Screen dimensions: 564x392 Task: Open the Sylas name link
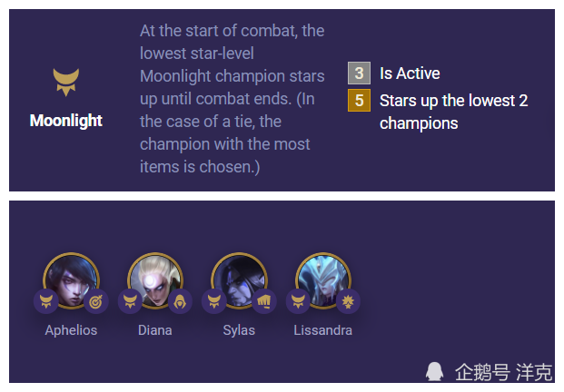(x=239, y=330)
